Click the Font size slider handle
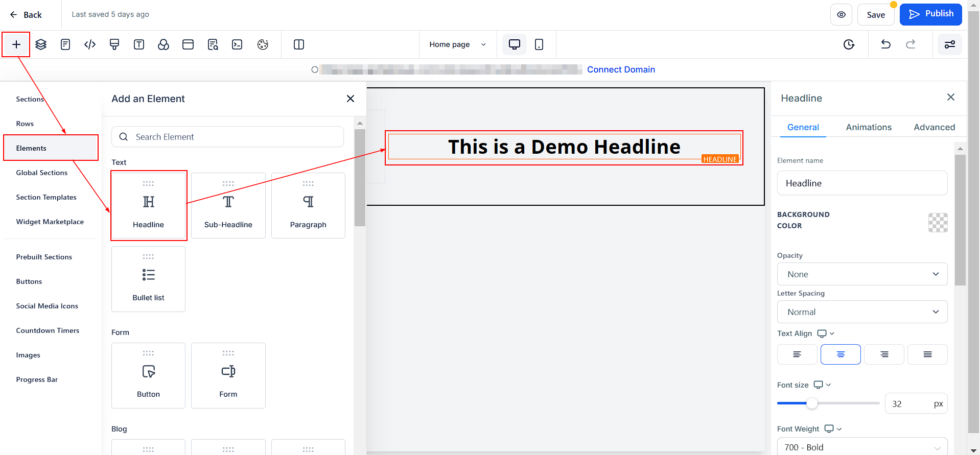Image resolution: width=980 pixels, height=455 pixels. click(812, 403)
